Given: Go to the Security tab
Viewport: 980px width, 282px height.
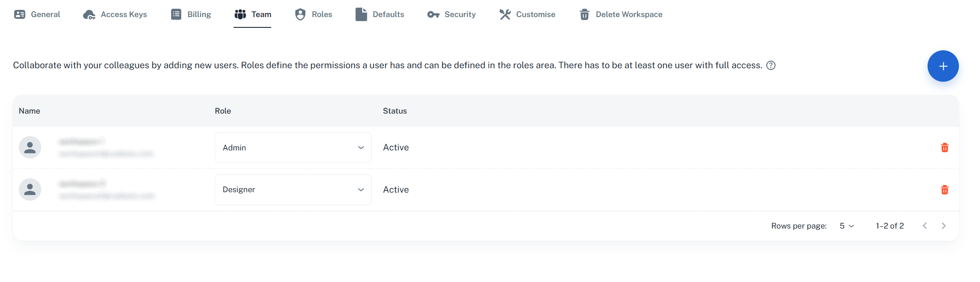Looking at the screenshot, I should (451, 14).
